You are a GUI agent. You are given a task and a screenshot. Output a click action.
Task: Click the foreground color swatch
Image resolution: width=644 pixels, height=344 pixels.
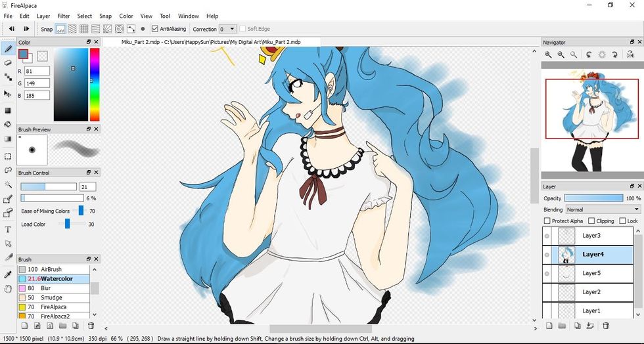click(x=23, y=54)
